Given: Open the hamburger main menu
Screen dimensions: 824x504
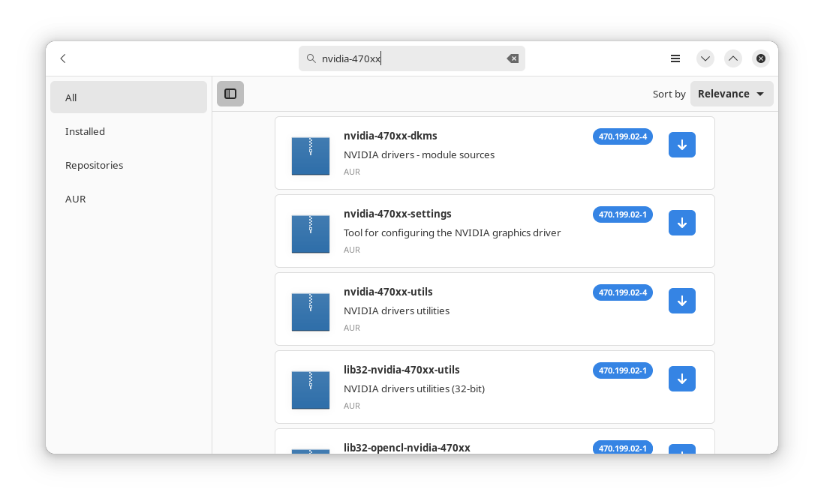Looking at the screenshot, I should (675, 58).
